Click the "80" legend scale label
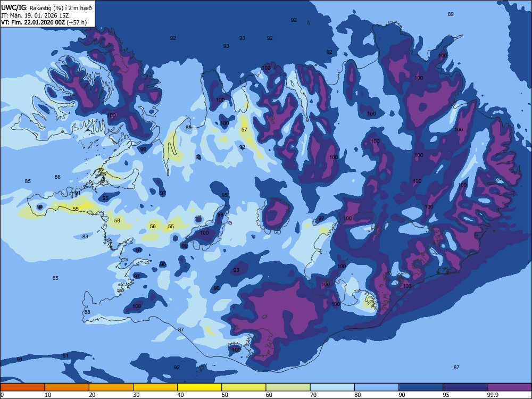Viewport: 532px width, 399px height. pyautogui.click(x=358, y=395)
